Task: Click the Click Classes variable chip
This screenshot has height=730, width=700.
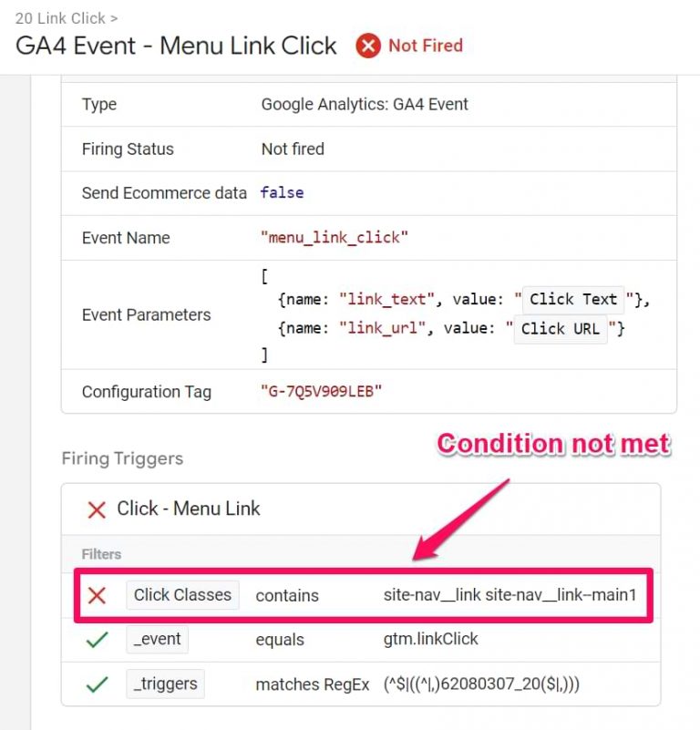Action: click(181, 594)
